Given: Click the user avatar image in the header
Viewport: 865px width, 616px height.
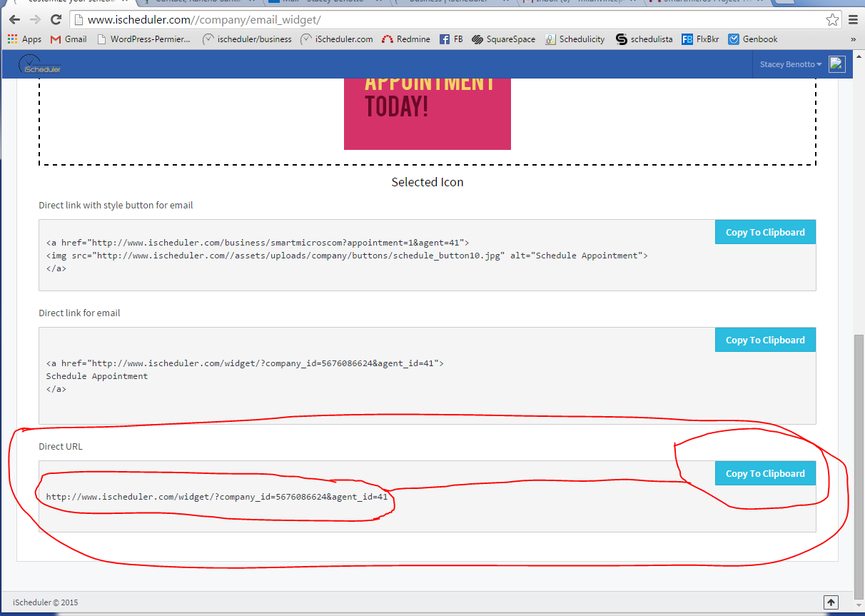Looking at the screenshot, I should 836,64.
